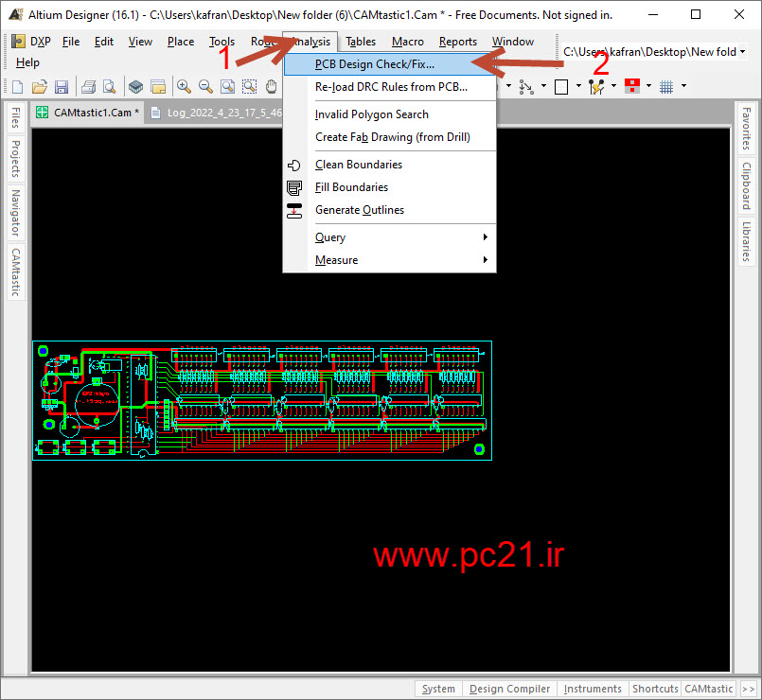Open the Projects side panel tab
The height and width of the screenshot is (700, 762).
(x=16, y=159)
